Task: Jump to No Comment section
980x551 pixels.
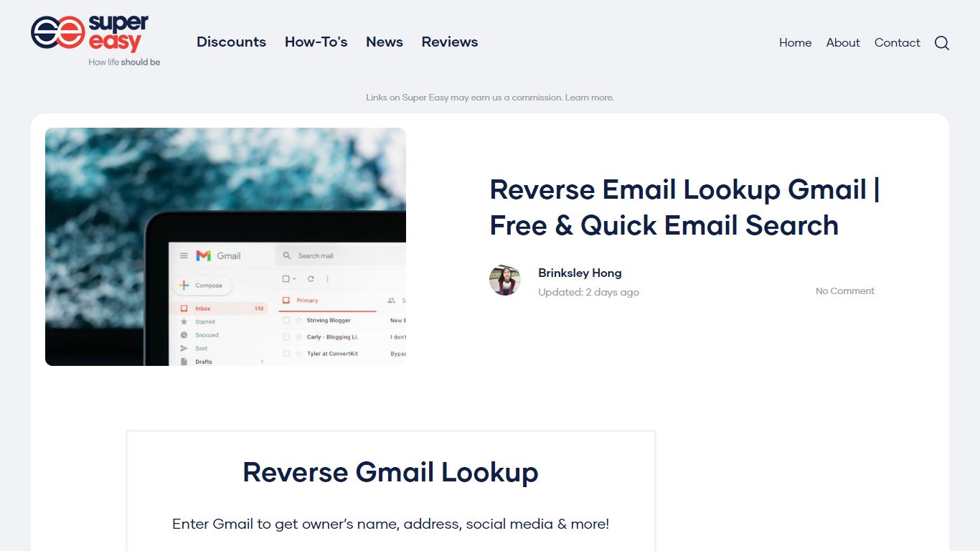Action: pos(845,291)
